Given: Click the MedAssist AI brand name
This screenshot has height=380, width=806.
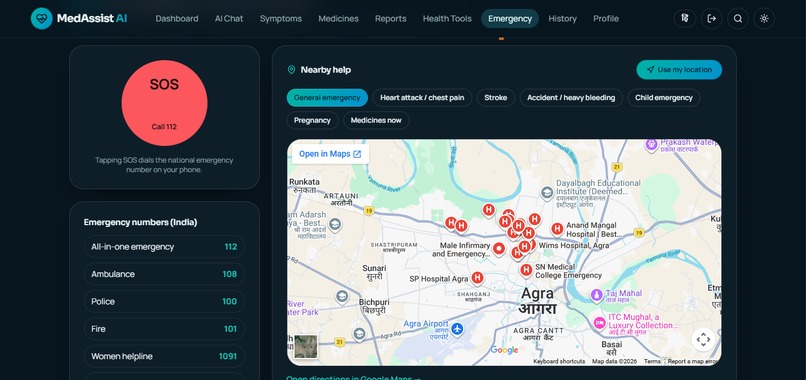Looking at the screenshot, I should tap(92, 19).
